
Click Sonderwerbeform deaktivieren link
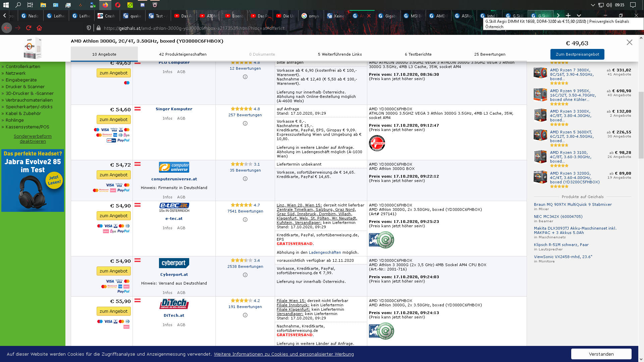pos(33,139)
